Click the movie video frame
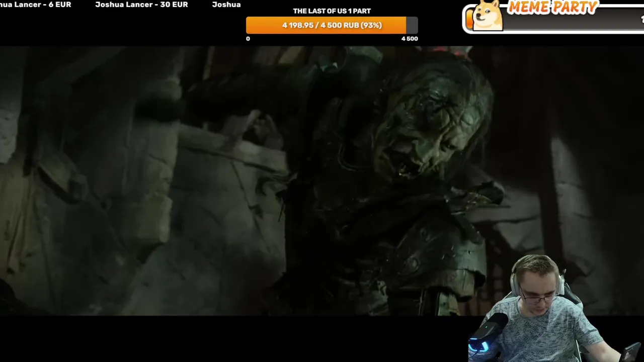 pyautogui.click(x=322, y=181)
